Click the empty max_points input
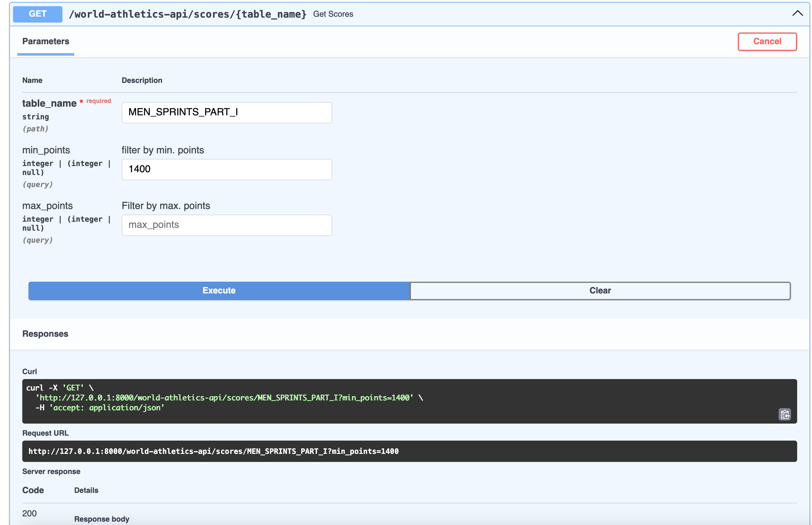This screenshot has height=525, width=812. click(x=226, y=225)
